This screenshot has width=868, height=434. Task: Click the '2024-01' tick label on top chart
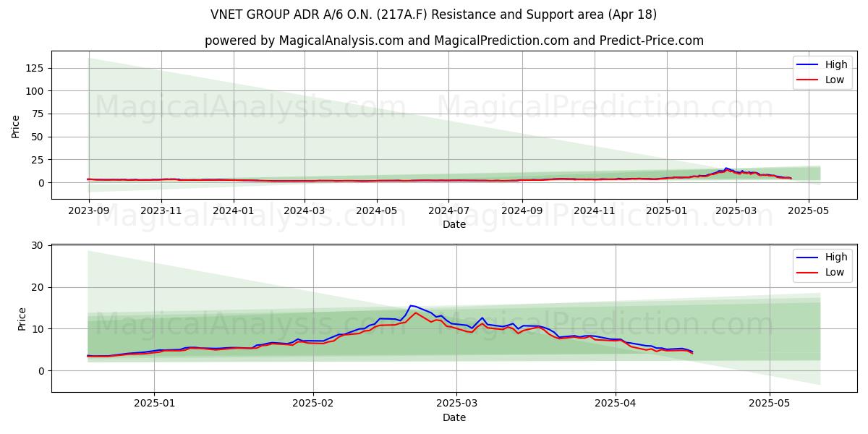pos(234,210)
